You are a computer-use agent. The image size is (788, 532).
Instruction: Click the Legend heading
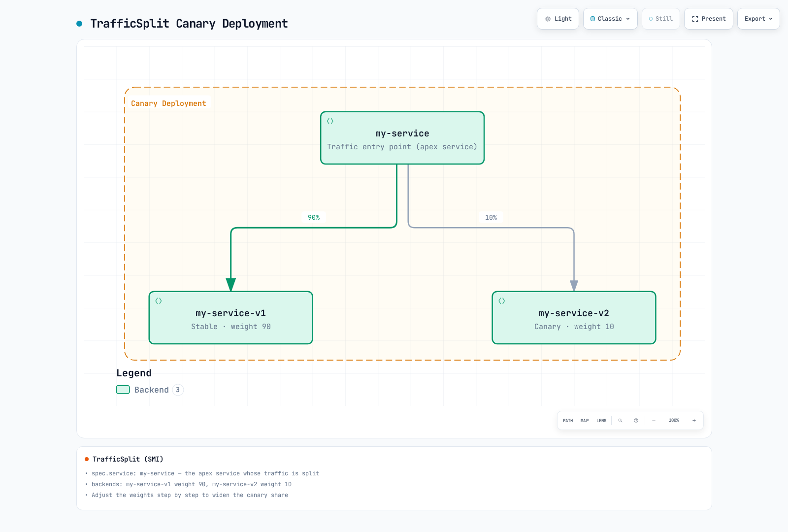tap(134, 373)
